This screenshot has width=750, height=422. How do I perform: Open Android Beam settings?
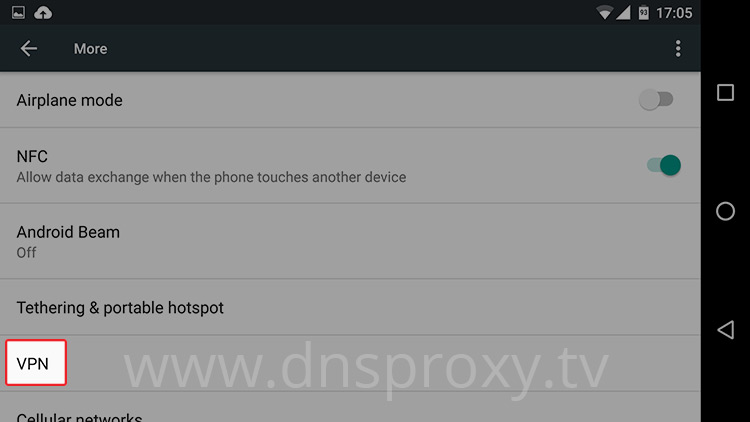(x=350, y=241)
